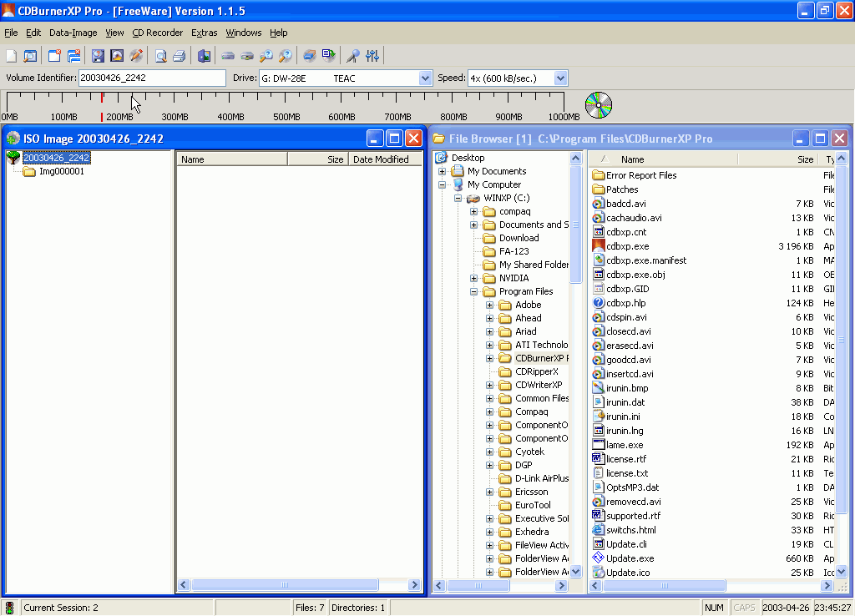Select the Download folder in the tree
The image size is (855, 616).
coord(512,238)
